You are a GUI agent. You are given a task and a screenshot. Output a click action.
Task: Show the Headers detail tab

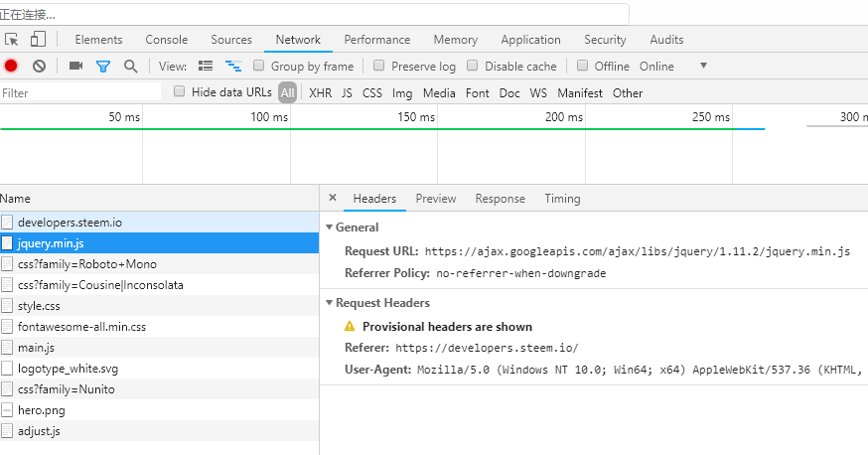coord(374,199)
